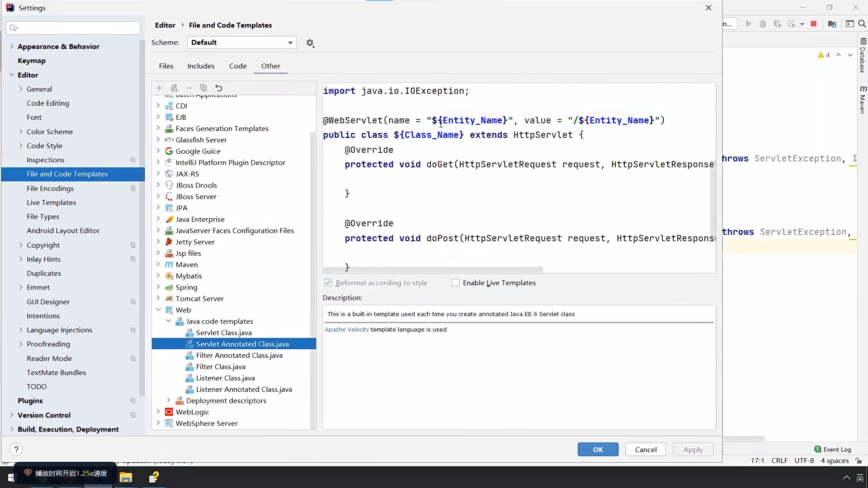The height and width of the screenshot is (488, 868).
Task: Select the Other tab
Action: (x=271, y=66)
